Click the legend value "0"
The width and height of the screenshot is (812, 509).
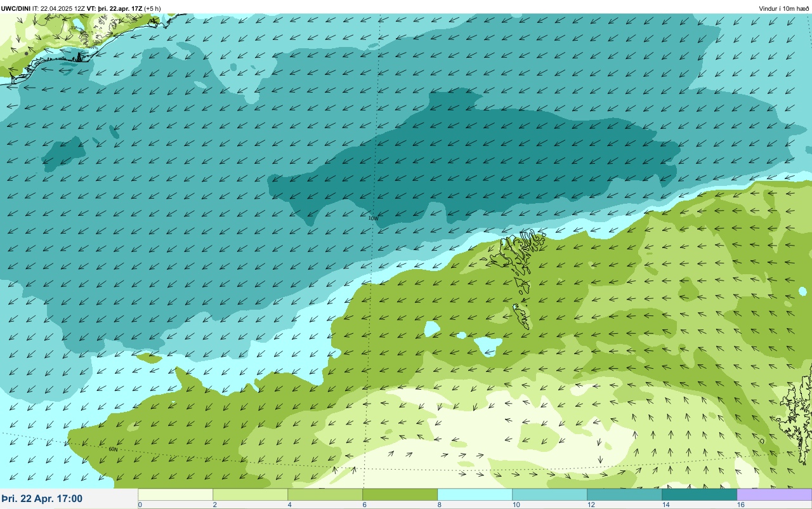coord(140,505)
